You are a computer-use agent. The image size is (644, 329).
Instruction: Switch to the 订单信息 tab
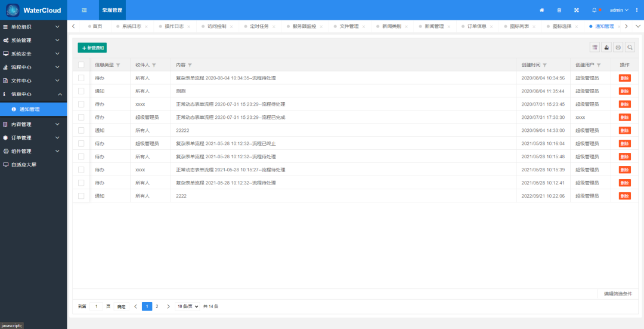pos(477,26)
